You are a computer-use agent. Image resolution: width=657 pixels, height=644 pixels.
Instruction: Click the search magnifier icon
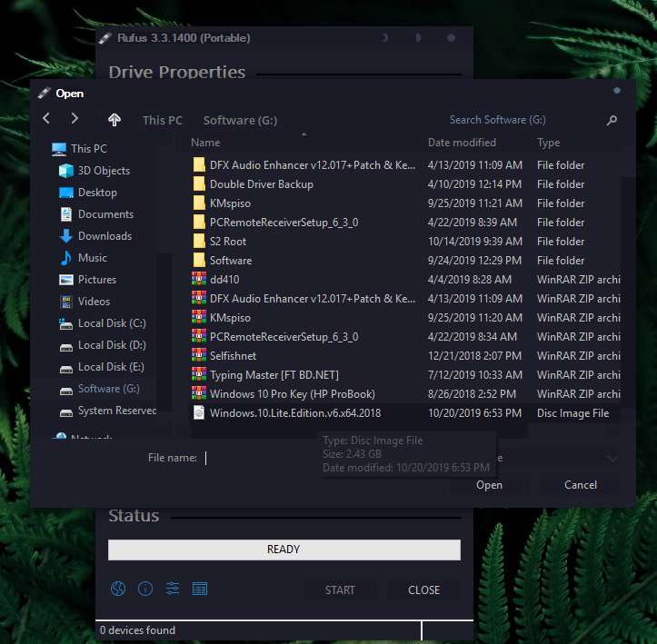(612, 120)
